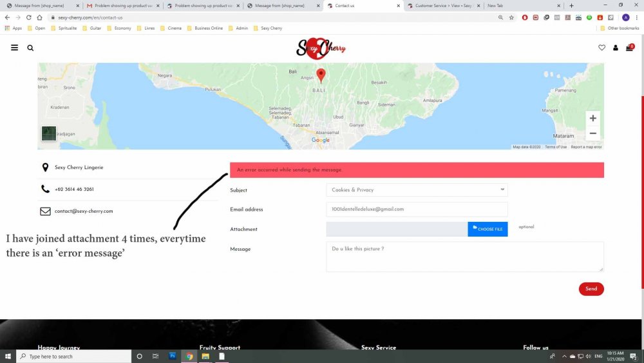This screenshot has width=644, height=363.
Task: Switch to first Message from [shop_name] tab
Action: [x=43, y=6]
